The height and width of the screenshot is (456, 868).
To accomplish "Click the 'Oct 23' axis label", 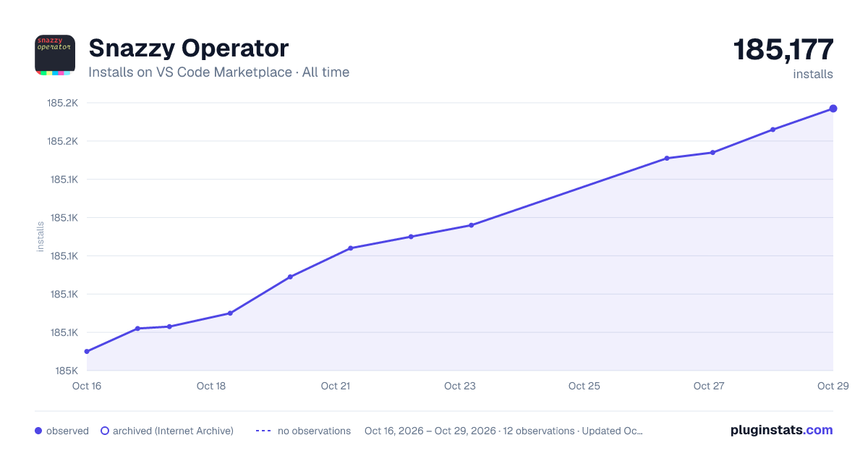I will pos(460,386).
